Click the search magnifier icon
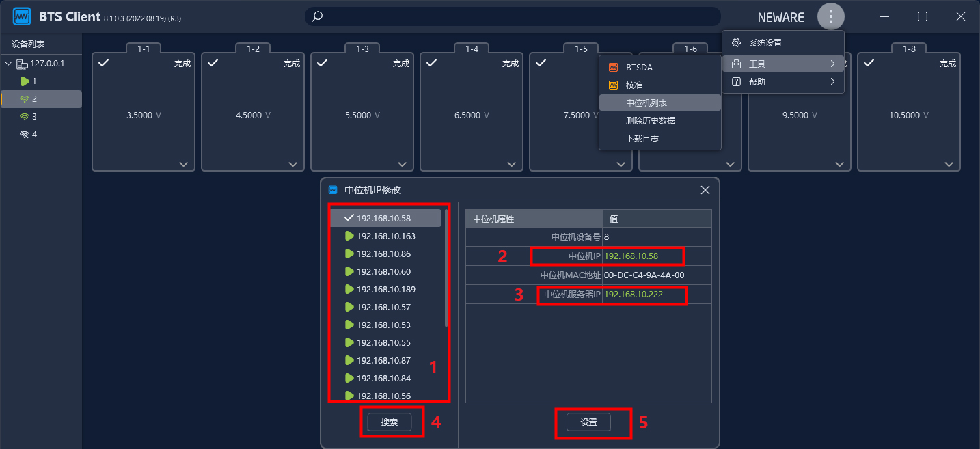Screen dimensions: 980x449 [317, 16]
